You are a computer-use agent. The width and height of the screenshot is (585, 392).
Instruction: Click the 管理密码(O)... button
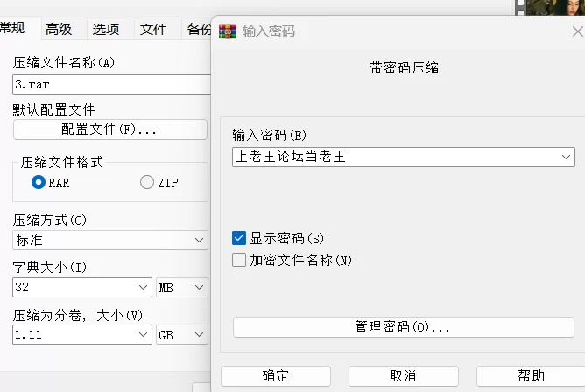click(403, 327)
